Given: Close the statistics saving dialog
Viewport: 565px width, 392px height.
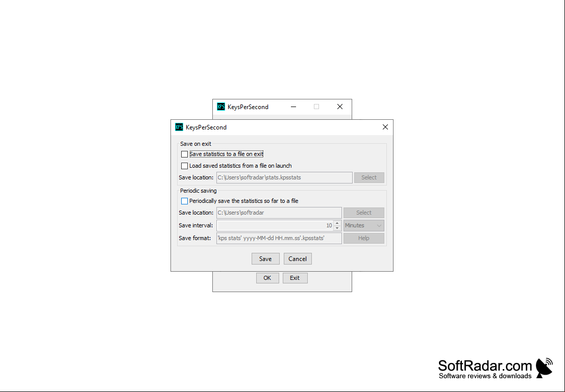Looking at the screenshot, I should tap(385, 127).
